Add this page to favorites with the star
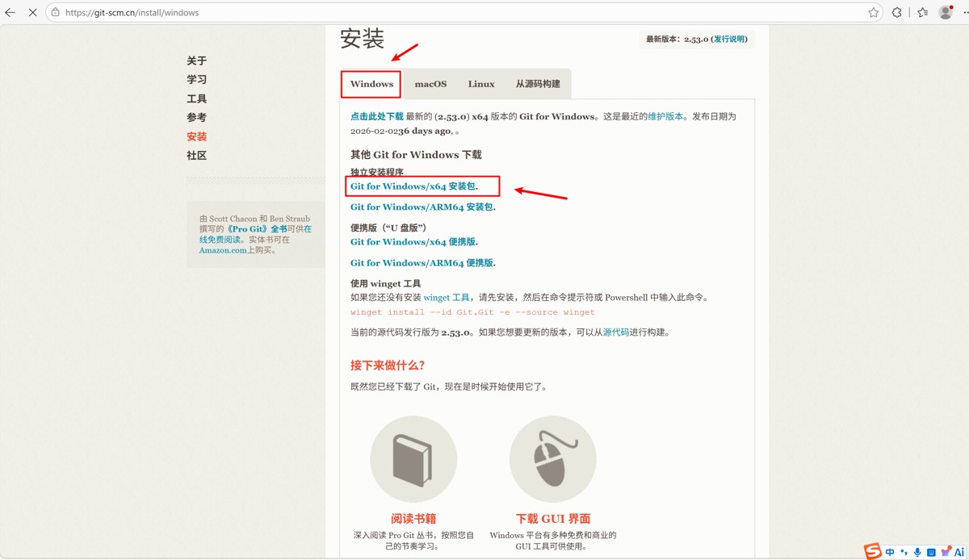Screen dimensions: 969x560 pos(873,13)
